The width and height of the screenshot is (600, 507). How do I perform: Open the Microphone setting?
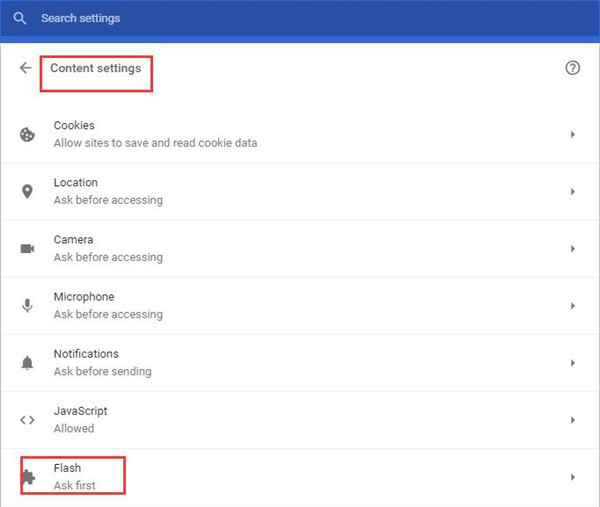[x=300, y=306]
